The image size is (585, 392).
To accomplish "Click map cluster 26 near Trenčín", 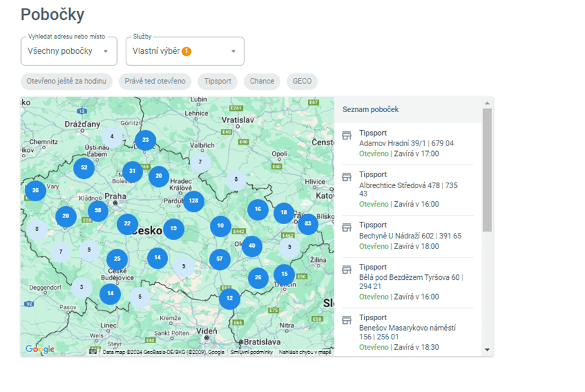I will pyautogui.click(x=258, y=278).
